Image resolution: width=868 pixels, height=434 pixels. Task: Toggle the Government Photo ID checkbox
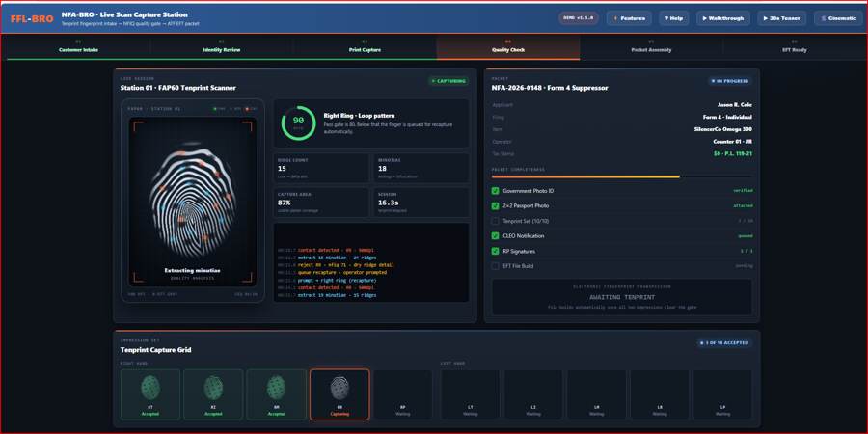click(496, 191)
